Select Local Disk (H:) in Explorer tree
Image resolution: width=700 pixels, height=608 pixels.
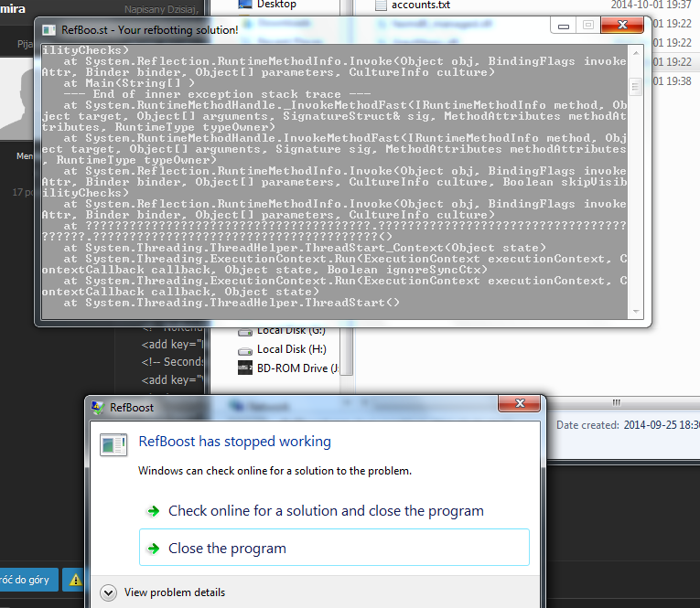click(x=292, y=349)
